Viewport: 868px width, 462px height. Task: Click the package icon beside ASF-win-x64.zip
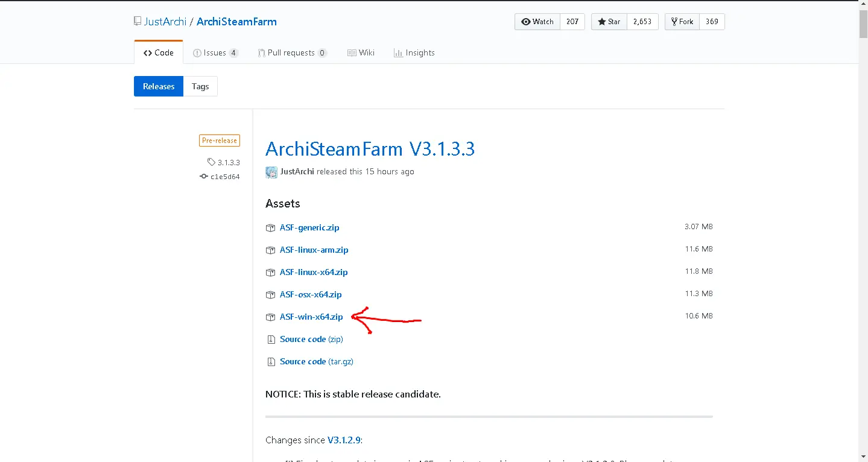point(270,317)
